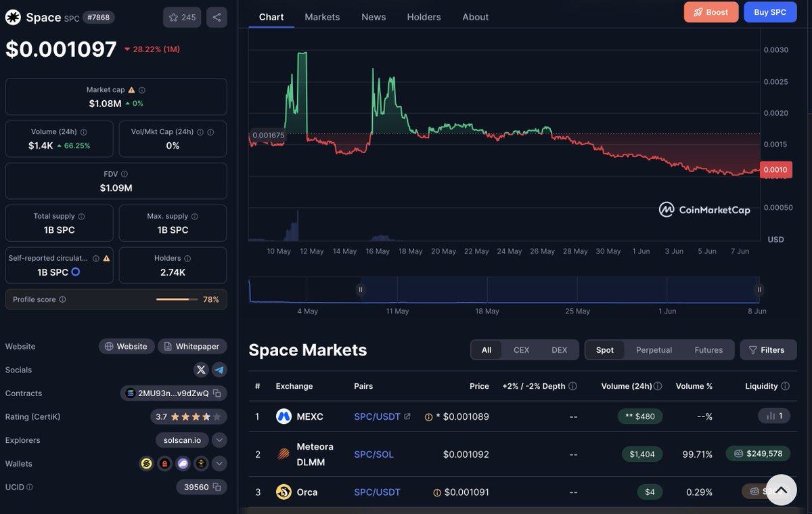Image resolution: width=812 pixels, height=514 pixels.
Task: Click the 28.22% (1M) period change selector
Action: pyautogui.click(x=152, y=49)
